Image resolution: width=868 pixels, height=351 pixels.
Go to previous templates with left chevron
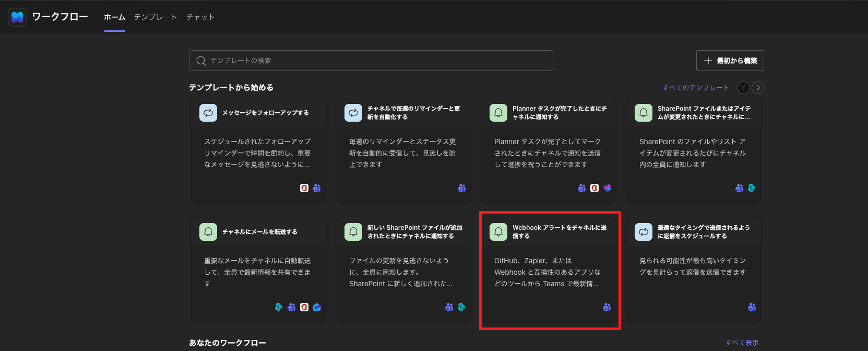(x=744, y=88)
